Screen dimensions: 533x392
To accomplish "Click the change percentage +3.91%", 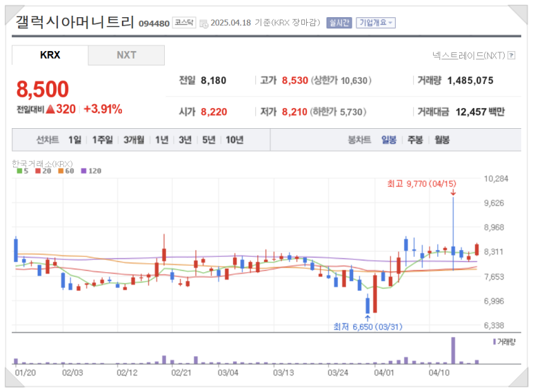I will [103, 109].
